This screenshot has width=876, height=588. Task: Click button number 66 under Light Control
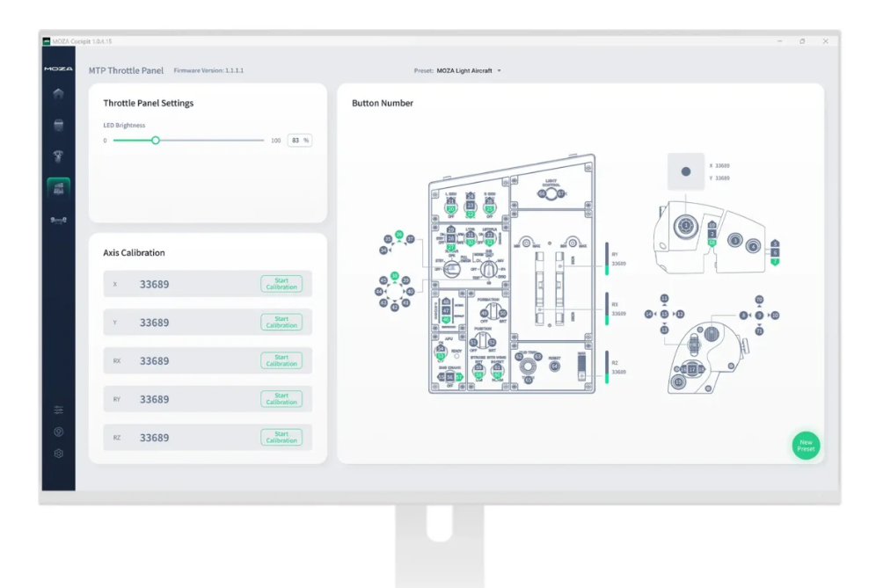(x=542, y=193)
